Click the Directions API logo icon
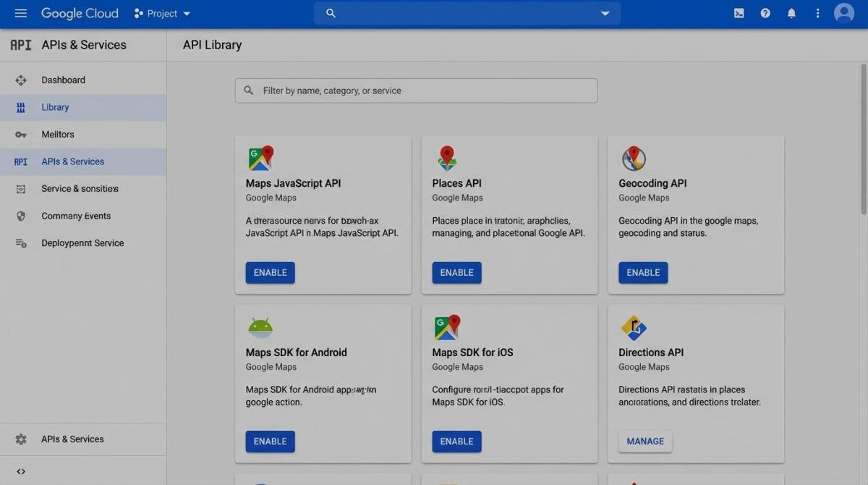 point(634,328)
